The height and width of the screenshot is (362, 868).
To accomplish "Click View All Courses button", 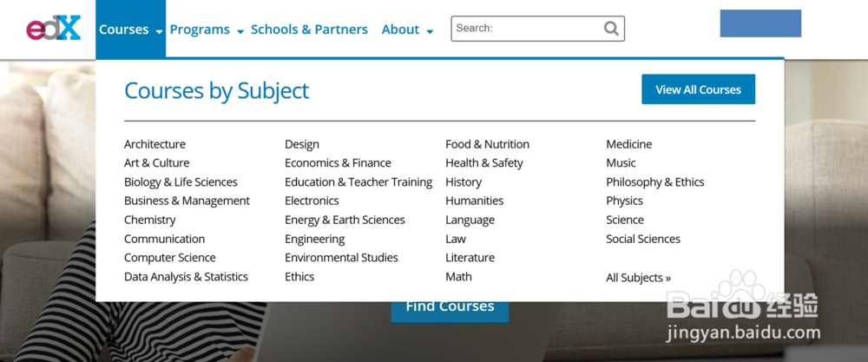I will (698, 89).
